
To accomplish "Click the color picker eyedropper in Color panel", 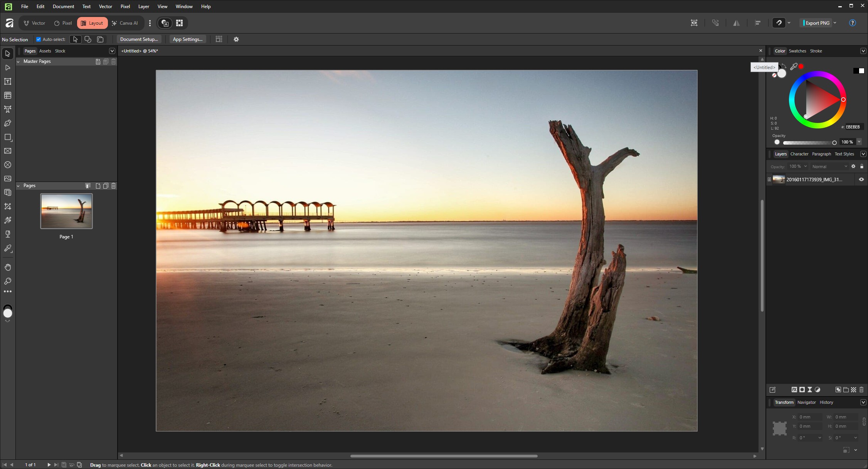I will (794, 67).
